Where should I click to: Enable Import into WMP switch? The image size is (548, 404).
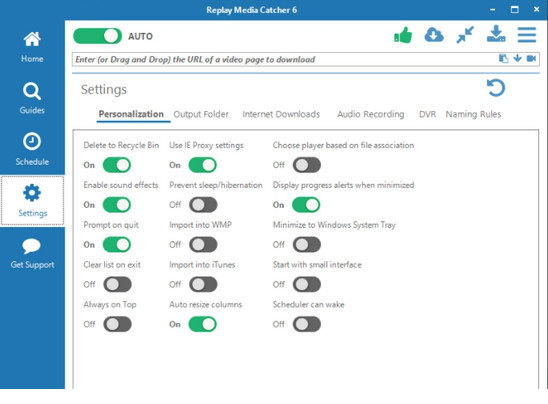coord(203,245)
